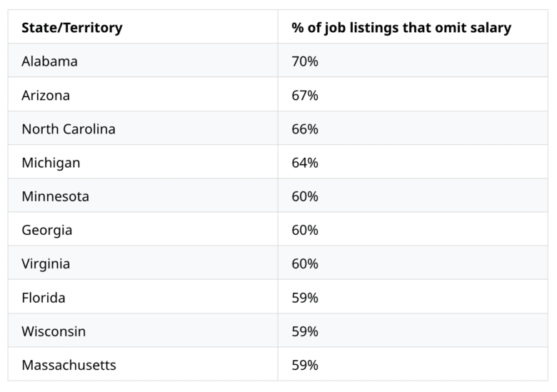Select the Alabama cell
557x392 pixels.
[x=49, y=61]
